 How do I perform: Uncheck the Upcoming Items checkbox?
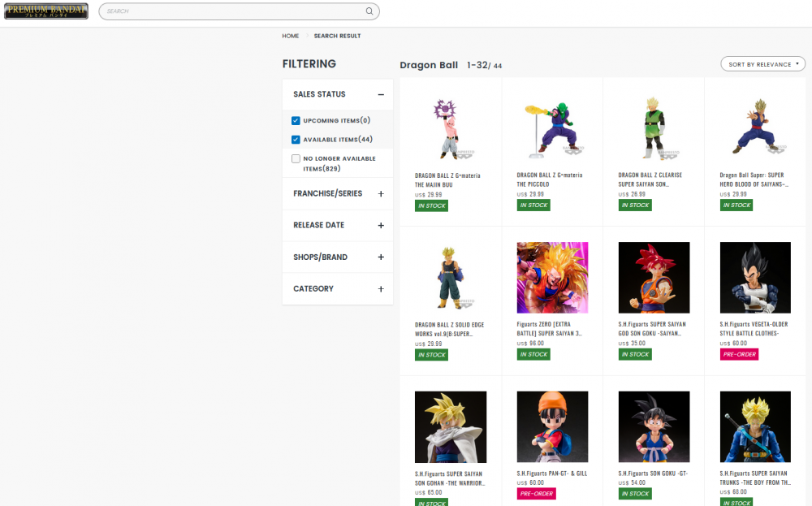(296, 121)
